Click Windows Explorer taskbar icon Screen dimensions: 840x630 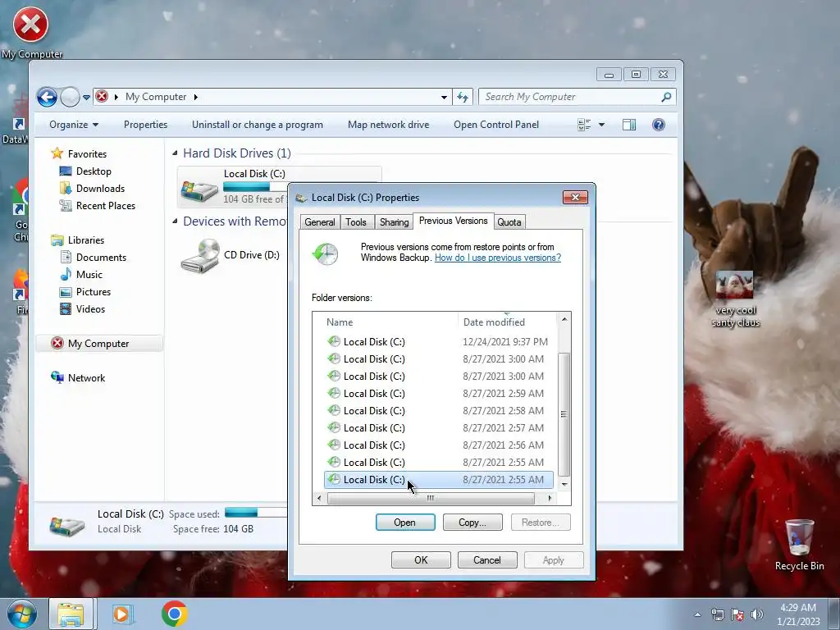click(71, 614)
